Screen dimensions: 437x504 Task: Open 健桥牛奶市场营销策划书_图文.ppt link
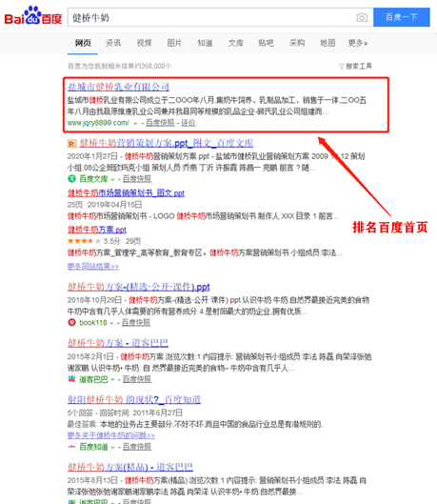[x=126, y=192]
